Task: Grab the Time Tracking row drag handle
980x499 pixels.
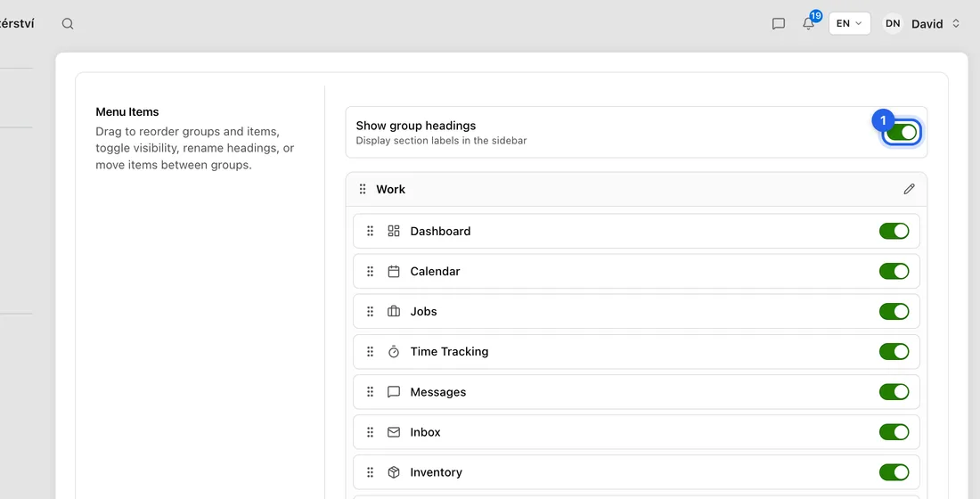Action: (x=370, y=351)
